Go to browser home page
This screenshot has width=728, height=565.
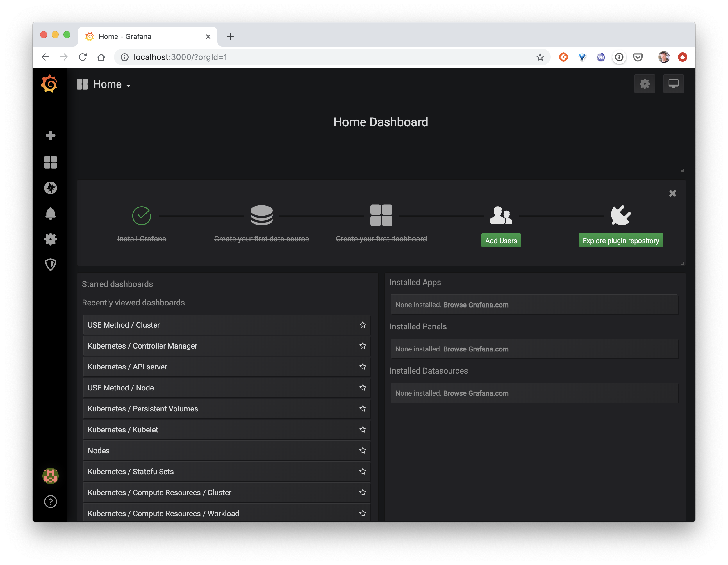click(101, 57)
